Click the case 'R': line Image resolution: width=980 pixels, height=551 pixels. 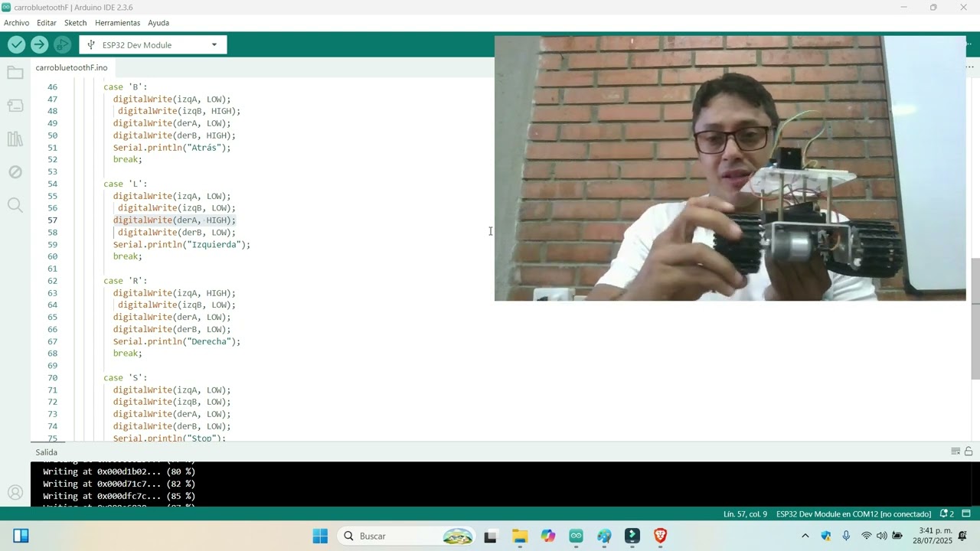[126, 281]
